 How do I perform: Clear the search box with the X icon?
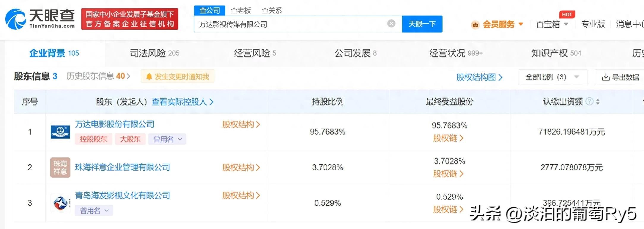pyautogui.click(x=391, y=23)
